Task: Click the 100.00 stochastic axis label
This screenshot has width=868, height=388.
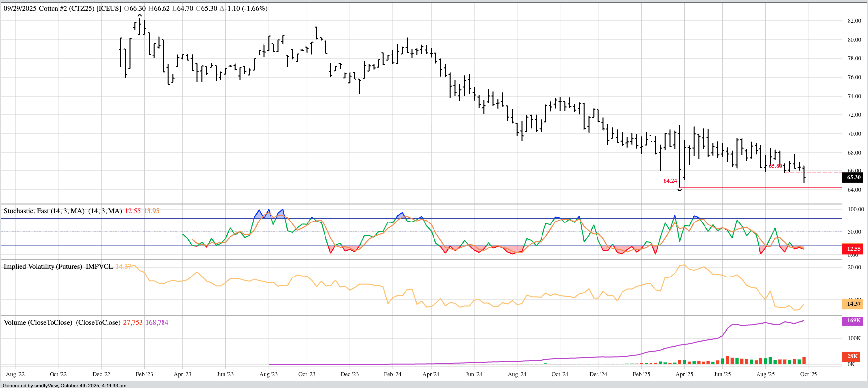Action: [x=855, y=210]
